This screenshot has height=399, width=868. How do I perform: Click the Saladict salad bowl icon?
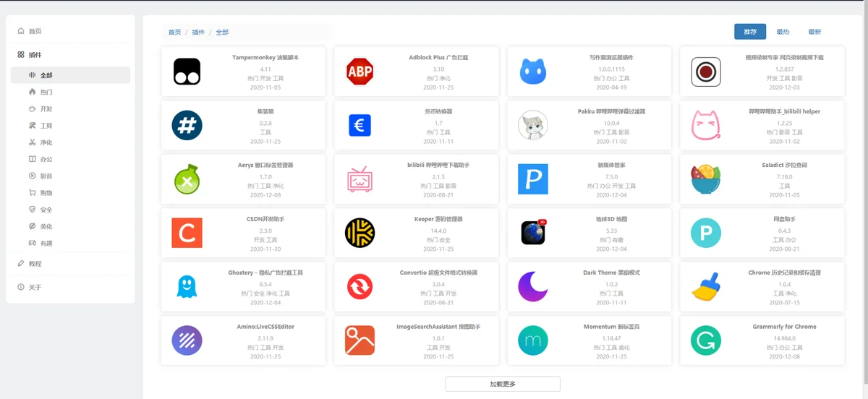click(x=706, y=179)
